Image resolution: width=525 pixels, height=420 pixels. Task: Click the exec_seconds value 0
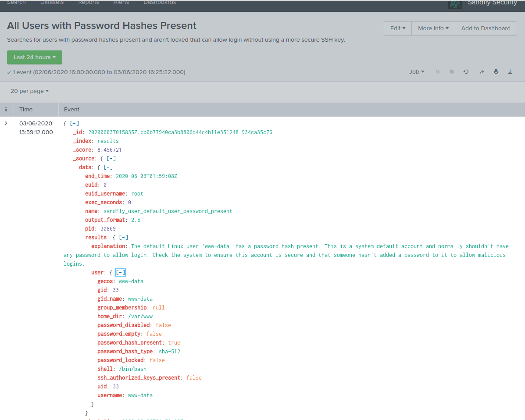click(129, 203)
